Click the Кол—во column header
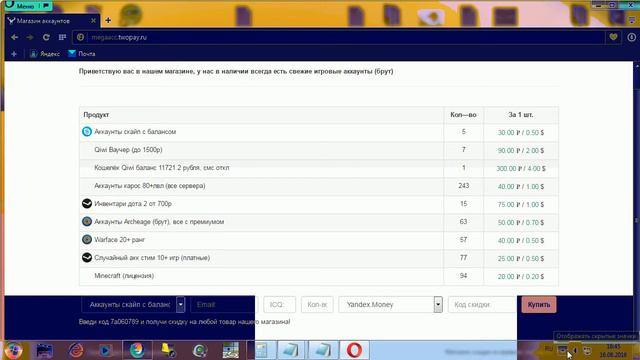This screenshot has height=360, width=640. click(463, 115)
